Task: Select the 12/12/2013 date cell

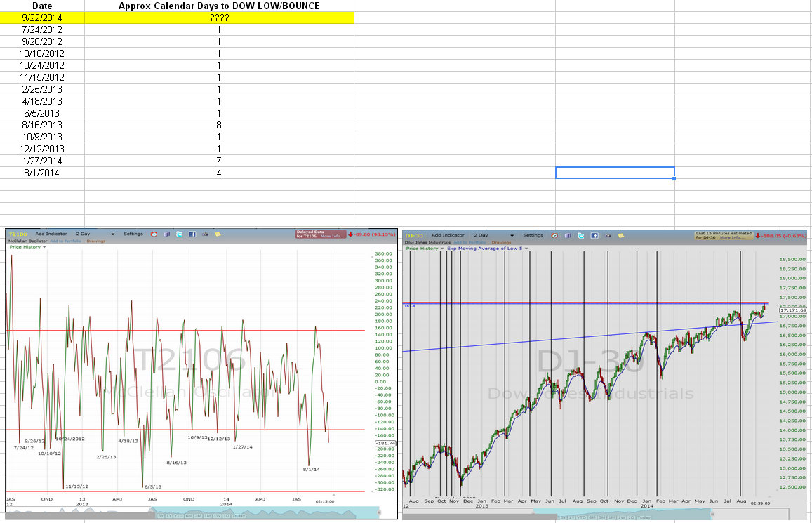Action: [x=42, y=149]
